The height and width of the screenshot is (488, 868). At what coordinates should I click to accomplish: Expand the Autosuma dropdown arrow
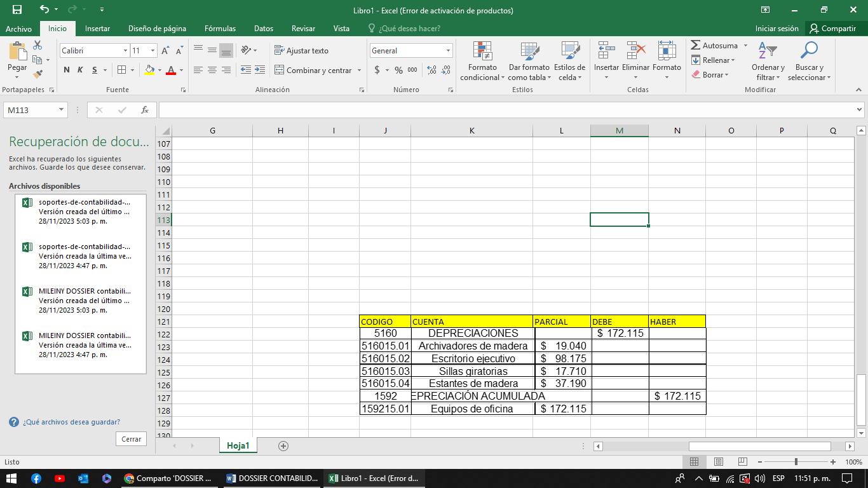745,46
